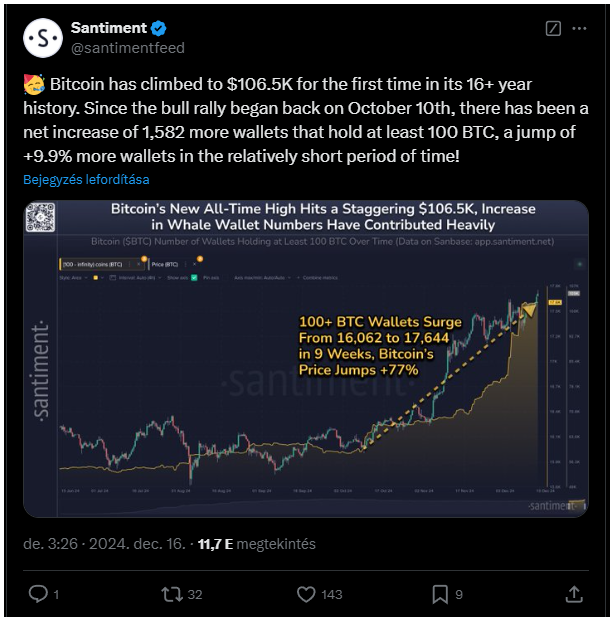Screen dimensions: 614x621
Task: Like the post with heart icon
Action: 306,594
